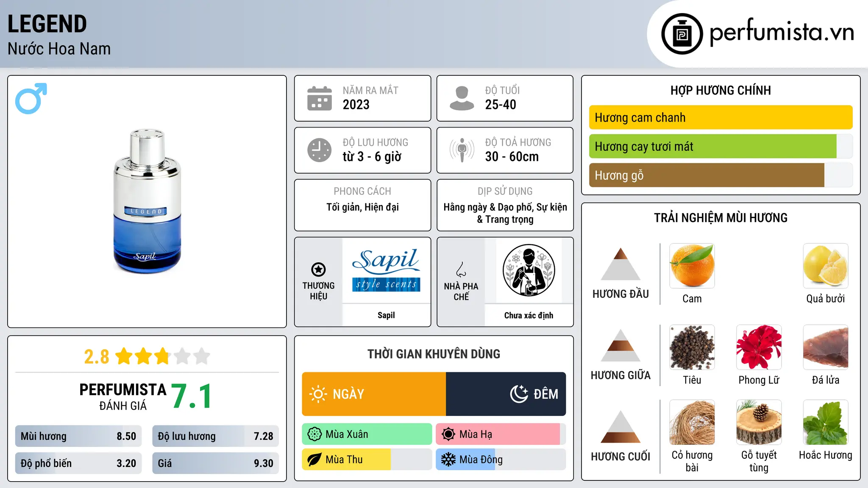Click the sillage icon beside Độ Toả Hương
Viewport: 868px width, 488px height.
(462, 150)
